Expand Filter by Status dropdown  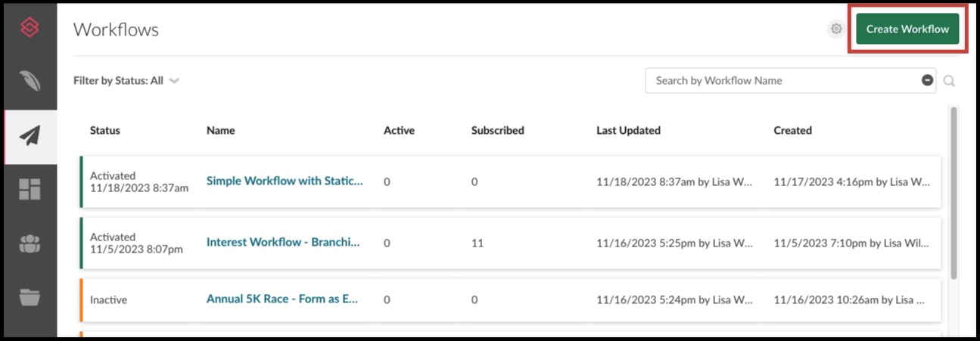click(126, 80)
